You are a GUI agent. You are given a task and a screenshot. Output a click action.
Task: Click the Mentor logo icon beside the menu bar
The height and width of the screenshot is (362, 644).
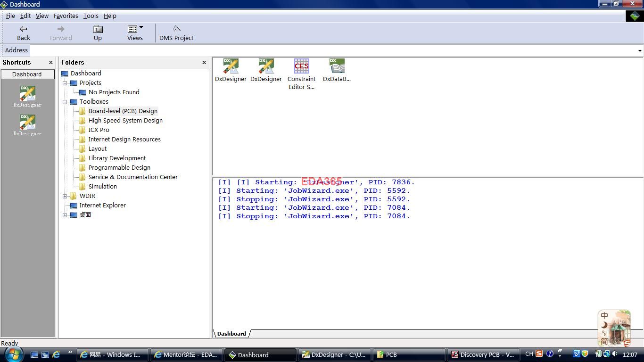point(634,16)
